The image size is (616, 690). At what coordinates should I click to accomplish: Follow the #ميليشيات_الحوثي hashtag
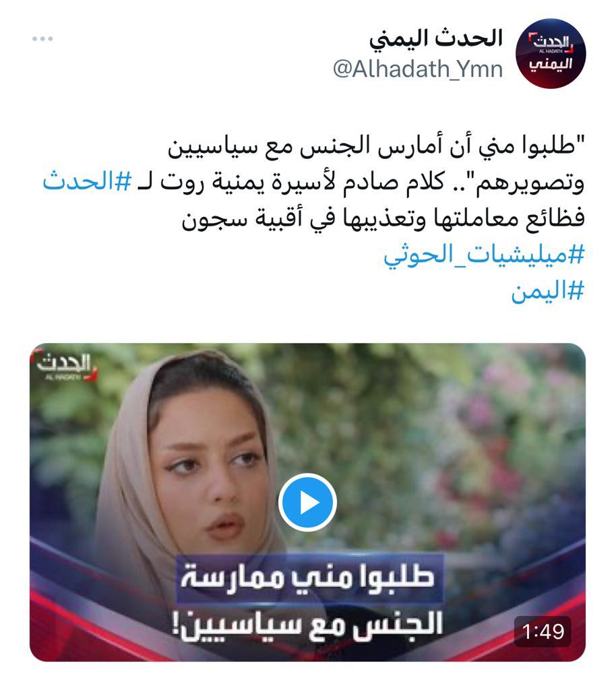click(x=484, y=255)
